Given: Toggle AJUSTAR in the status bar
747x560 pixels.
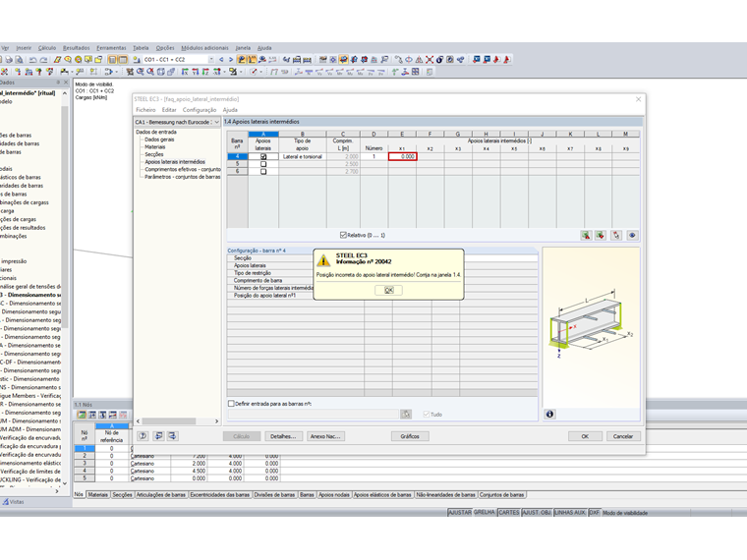Looking at the screenshot, I should pos(460,513).
